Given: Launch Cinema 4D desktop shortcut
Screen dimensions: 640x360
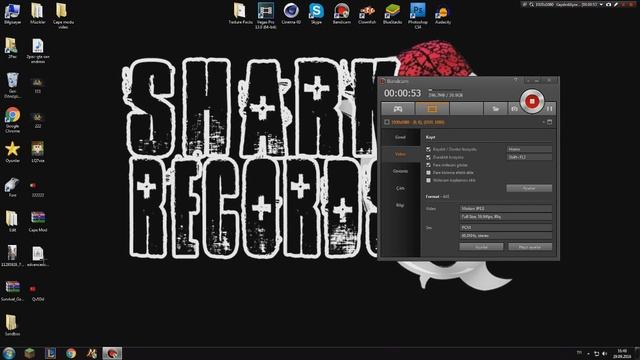Looking at the screenshot, I should coord(291,13).
